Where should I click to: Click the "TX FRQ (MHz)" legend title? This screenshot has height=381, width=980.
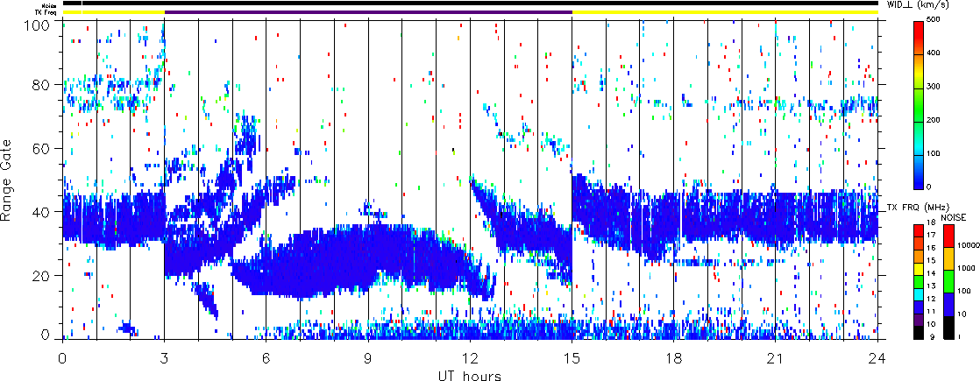point(918,208)
